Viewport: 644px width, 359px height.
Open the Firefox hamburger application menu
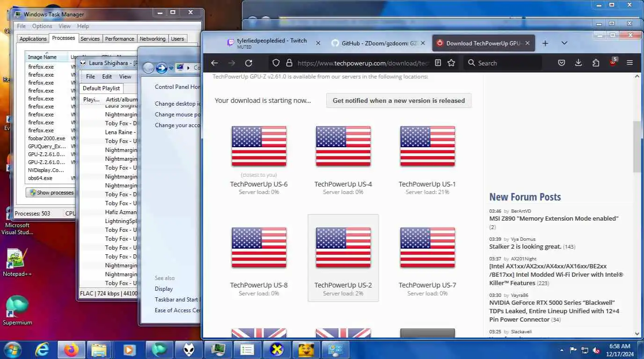[630, 63]
